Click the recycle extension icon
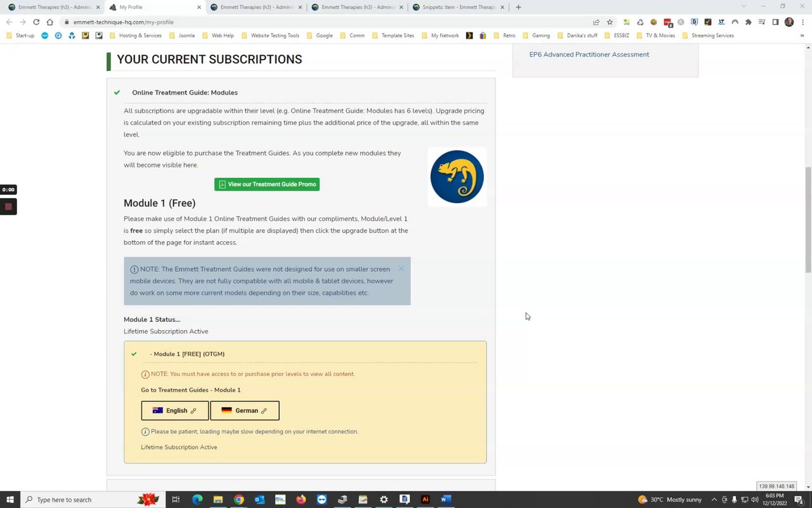The height and width of the screenshot is (508, 812). click(x=640, y=22)
